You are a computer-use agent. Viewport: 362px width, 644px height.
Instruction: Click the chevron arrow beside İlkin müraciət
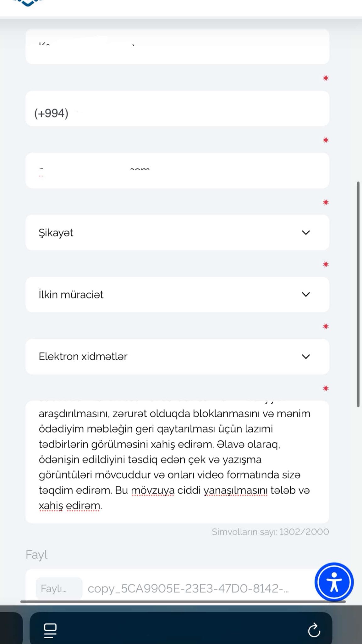[x=306, y=295]
